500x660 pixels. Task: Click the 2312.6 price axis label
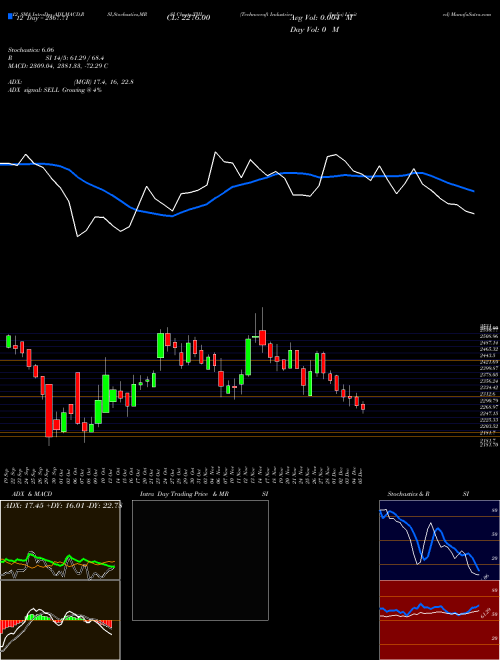click(x=489, y=394)
